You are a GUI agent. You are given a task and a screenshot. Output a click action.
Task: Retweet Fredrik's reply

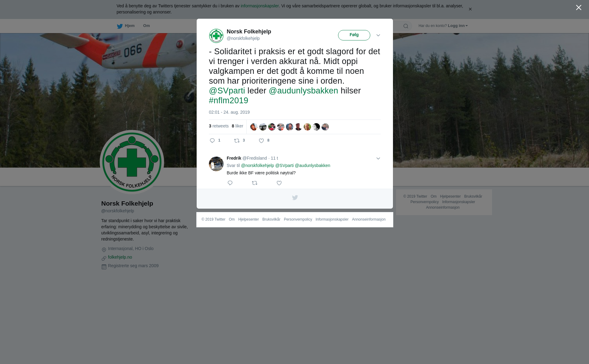pos(255,183)
